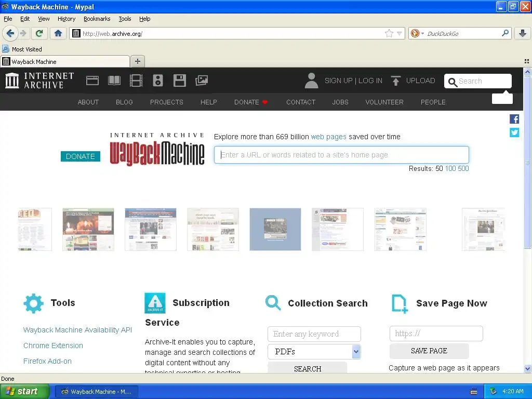532x399 pixels.
Task: Open Internet Archive Texts book icon
Action: [x=114, y=81]
